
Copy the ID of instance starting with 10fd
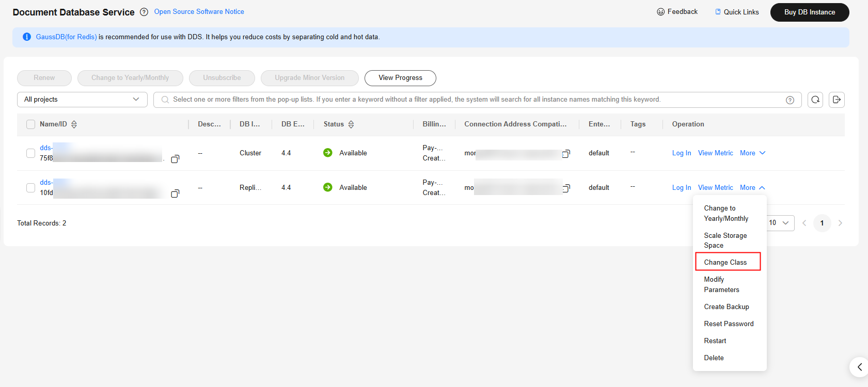[175, 193]
